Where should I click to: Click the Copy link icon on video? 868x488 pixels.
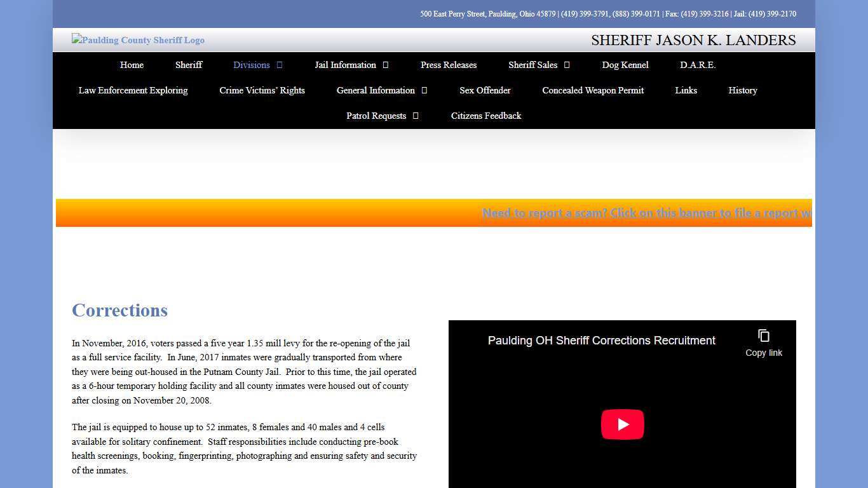click(x=763, y=336)
